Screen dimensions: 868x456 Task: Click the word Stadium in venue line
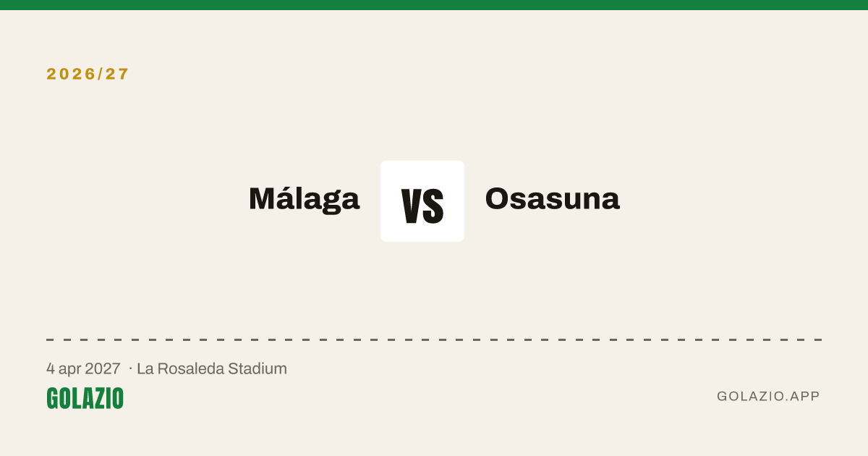(258, 368)
